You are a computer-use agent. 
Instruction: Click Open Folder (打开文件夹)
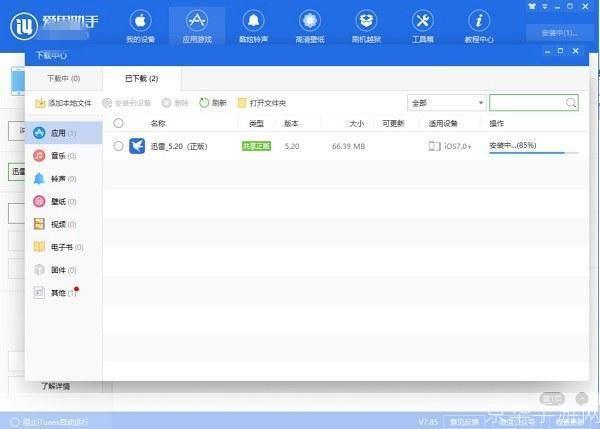262,103
